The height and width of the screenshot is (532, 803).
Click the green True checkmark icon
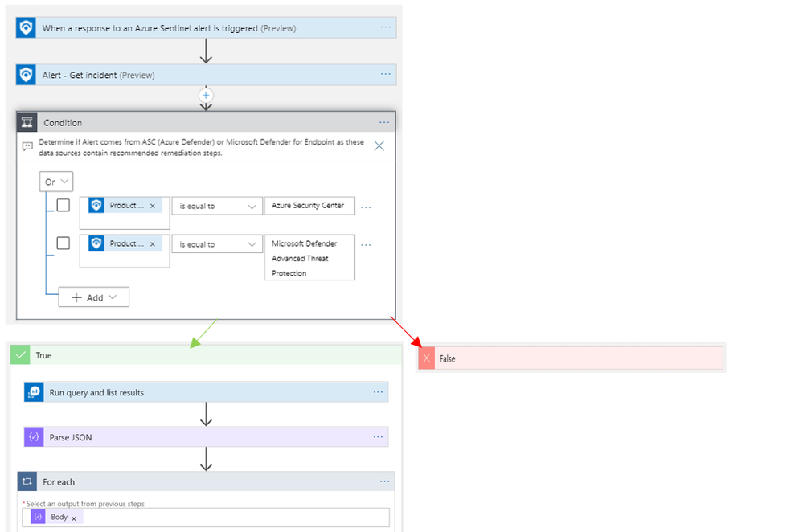[x=20, y=355]
